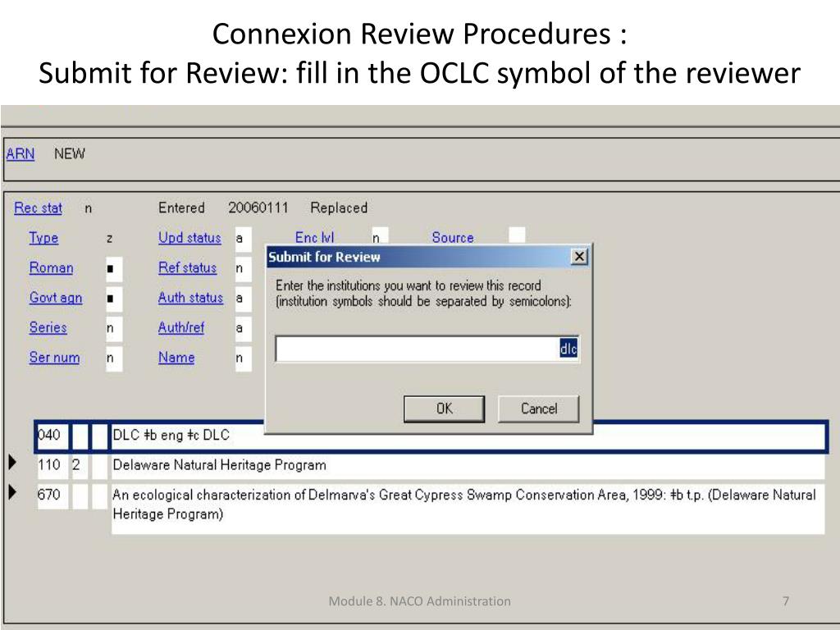The width and height of the screenshot is (840, 630).
Task: Click the Auth/ref link
Action: pyautogui.click(x=181, y=327)
